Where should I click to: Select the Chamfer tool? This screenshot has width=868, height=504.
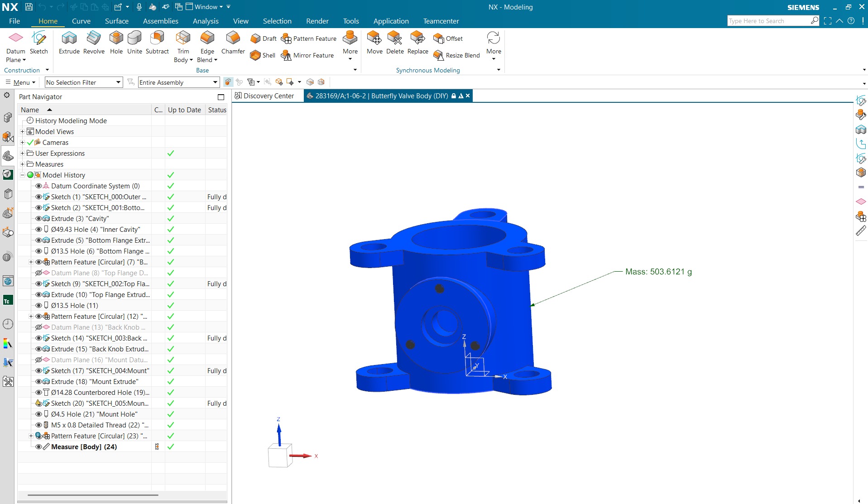[233, 43]
